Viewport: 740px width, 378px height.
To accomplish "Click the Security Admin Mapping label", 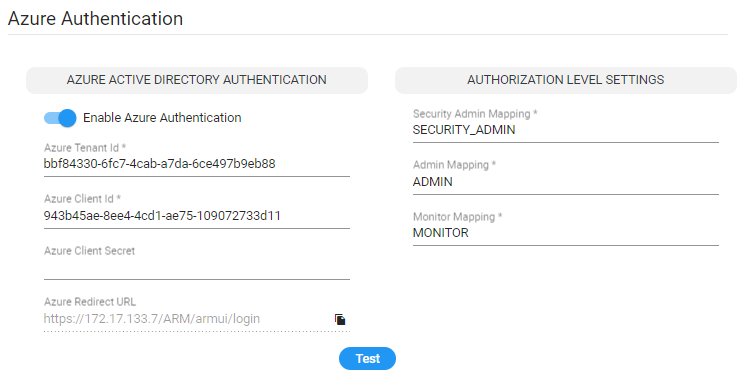I will [x=475, y=114].
